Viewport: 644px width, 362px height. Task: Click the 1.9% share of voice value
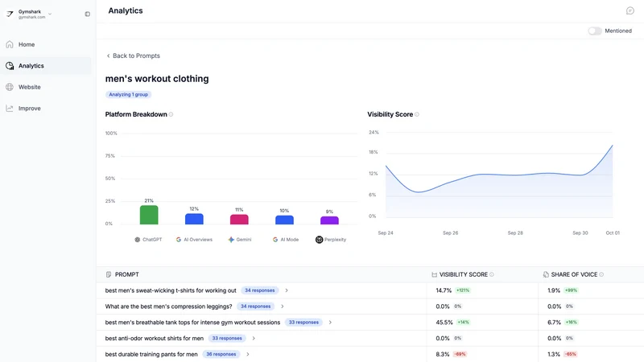[554, 290]
